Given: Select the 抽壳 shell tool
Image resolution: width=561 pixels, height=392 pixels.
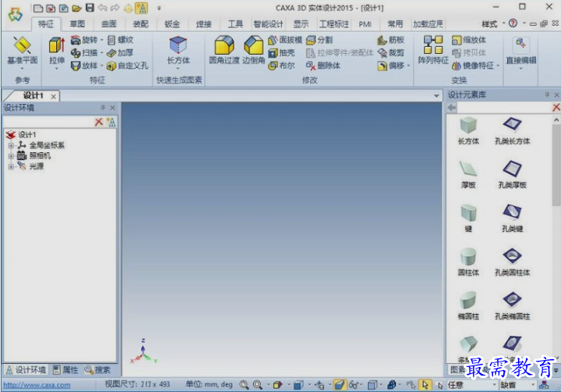Looking at the screenshot, I should tap(281, 52).
